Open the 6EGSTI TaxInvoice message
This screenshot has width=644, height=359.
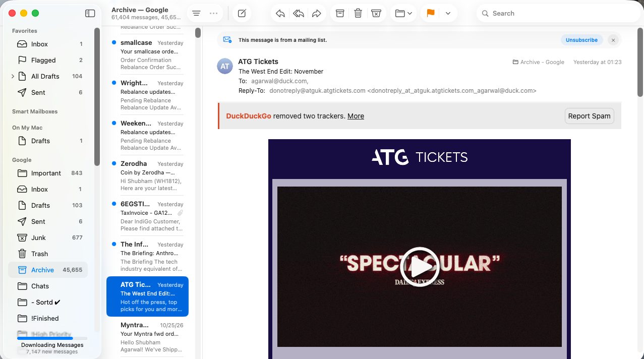[x=147, y=216]
